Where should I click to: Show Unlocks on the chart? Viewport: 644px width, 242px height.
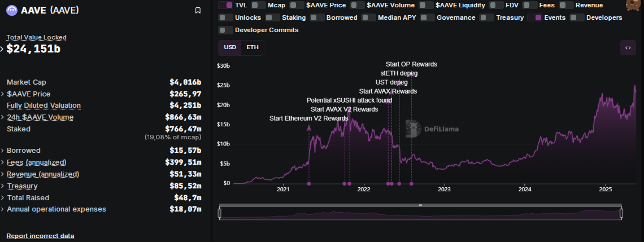[x=225, y=17]
